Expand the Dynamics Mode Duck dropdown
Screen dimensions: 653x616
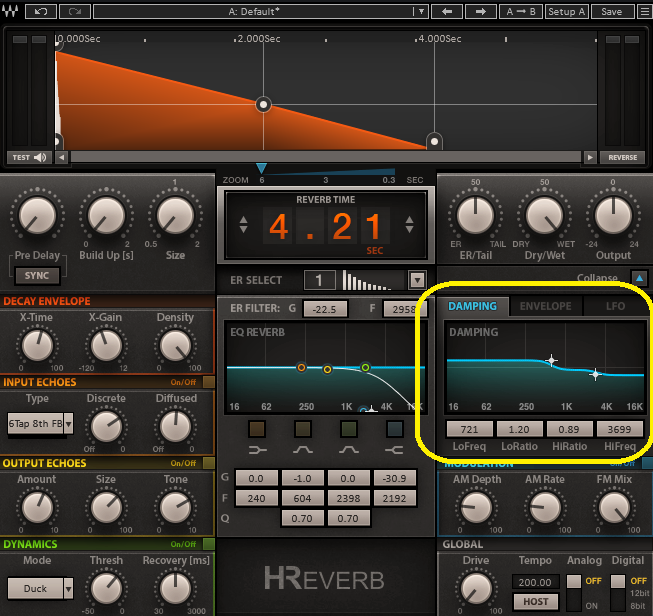coord(68,588)
